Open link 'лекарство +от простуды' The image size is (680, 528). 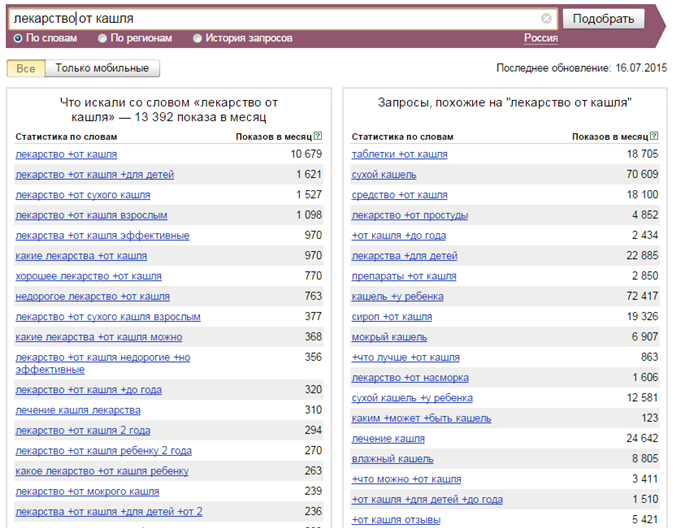(x=410, y=215)
